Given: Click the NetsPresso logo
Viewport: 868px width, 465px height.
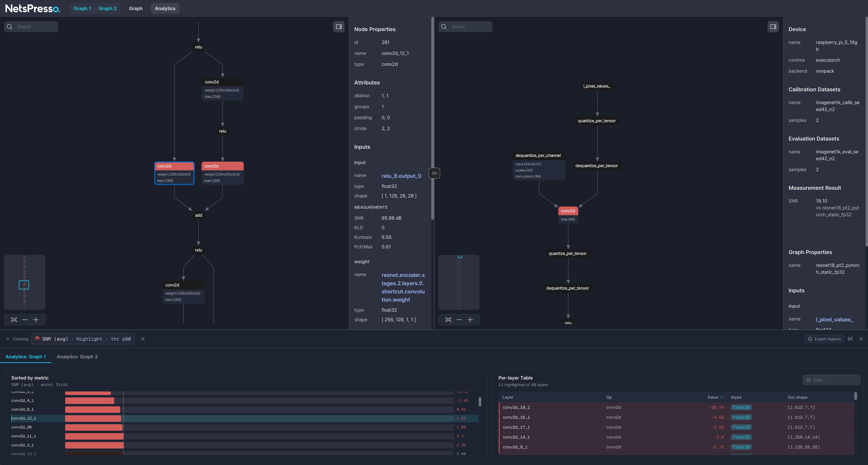Looking at the screenshot, I should (x=33, y=9).
